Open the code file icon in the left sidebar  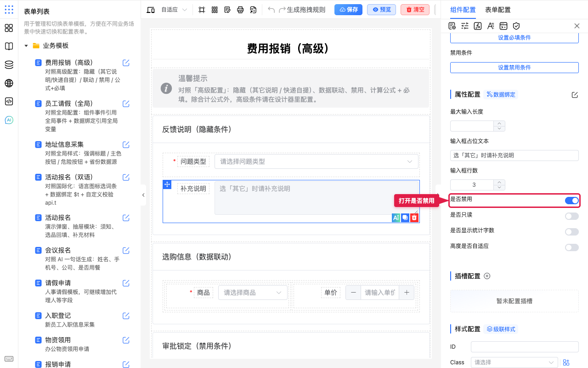coord(9,102)
